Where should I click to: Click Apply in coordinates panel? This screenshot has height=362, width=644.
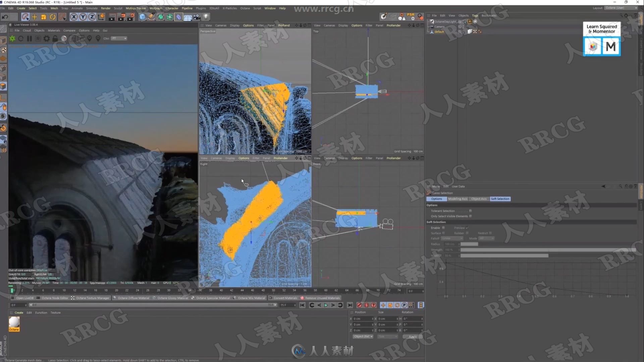[413, 336]
